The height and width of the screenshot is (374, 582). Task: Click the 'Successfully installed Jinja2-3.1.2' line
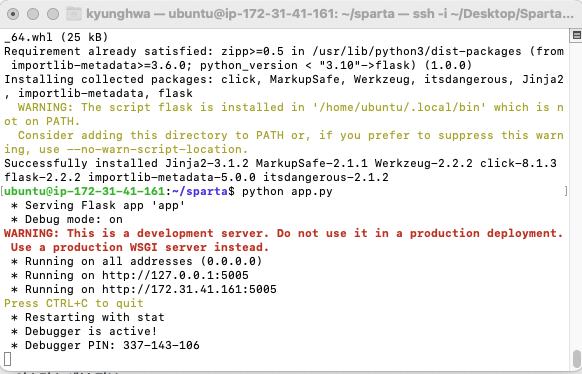280,164
